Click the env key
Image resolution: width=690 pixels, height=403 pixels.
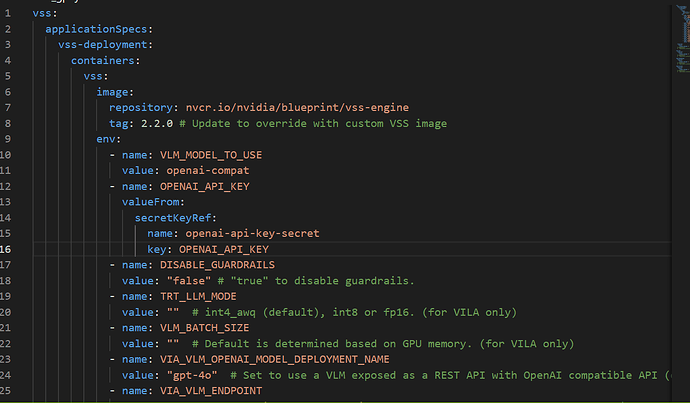tap(107, 139)
